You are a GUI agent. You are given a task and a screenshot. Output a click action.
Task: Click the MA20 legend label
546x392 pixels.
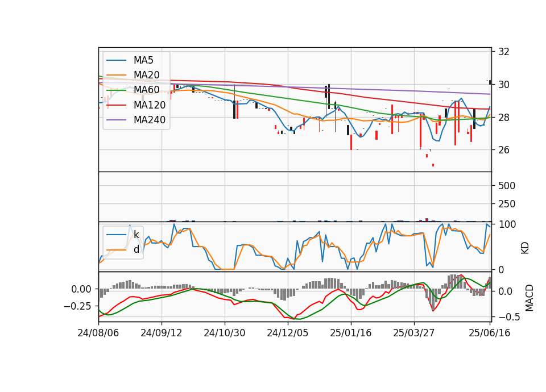146,75
